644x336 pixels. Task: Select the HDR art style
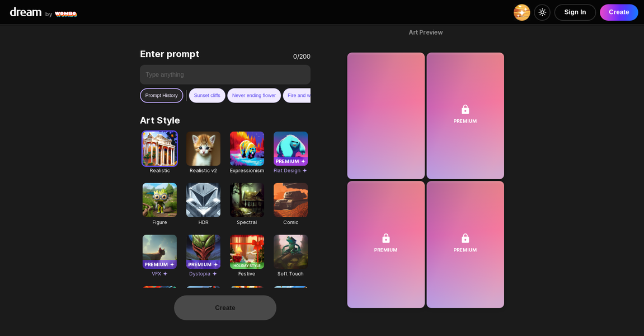(203, 200)
